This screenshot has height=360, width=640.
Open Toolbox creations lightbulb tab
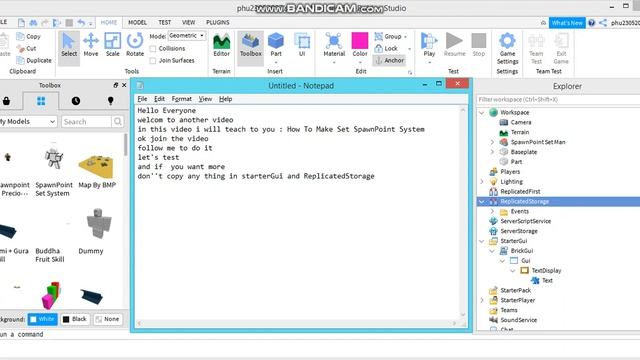coord(110,101)
